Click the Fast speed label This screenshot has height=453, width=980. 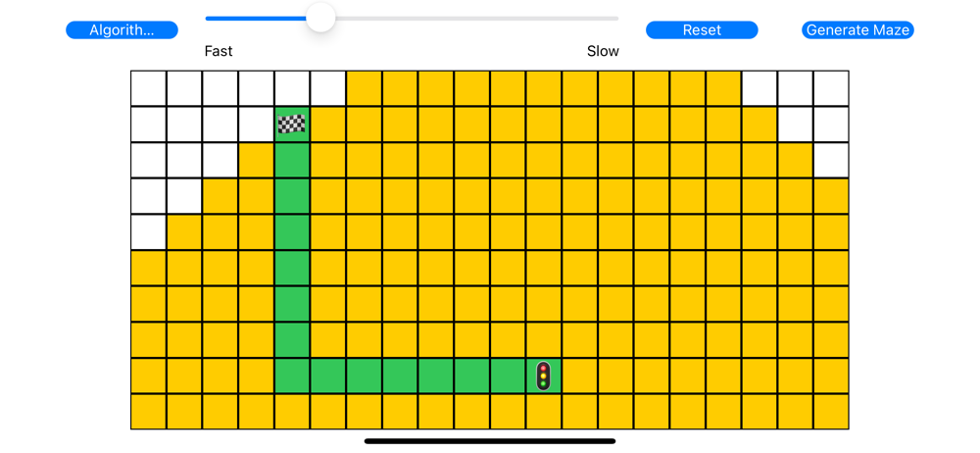[x=219, y=51]
